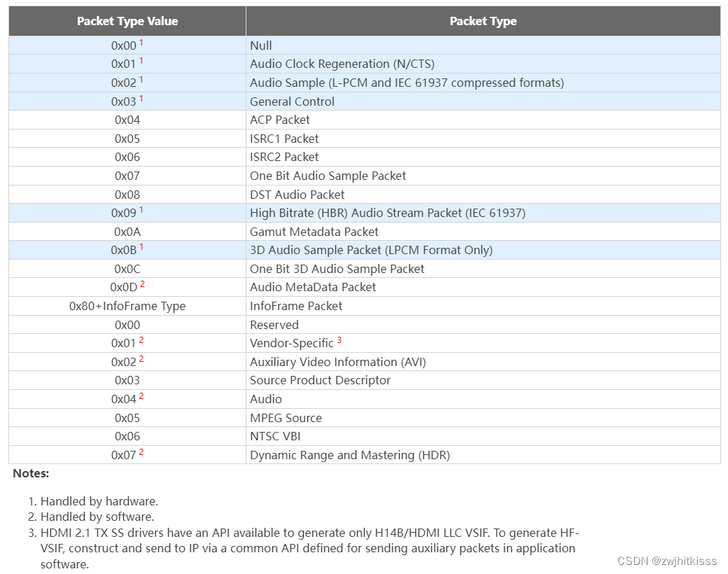
Task: Select the "0x80+InfoFrame Type" cell
Action: tap(127, 306)
